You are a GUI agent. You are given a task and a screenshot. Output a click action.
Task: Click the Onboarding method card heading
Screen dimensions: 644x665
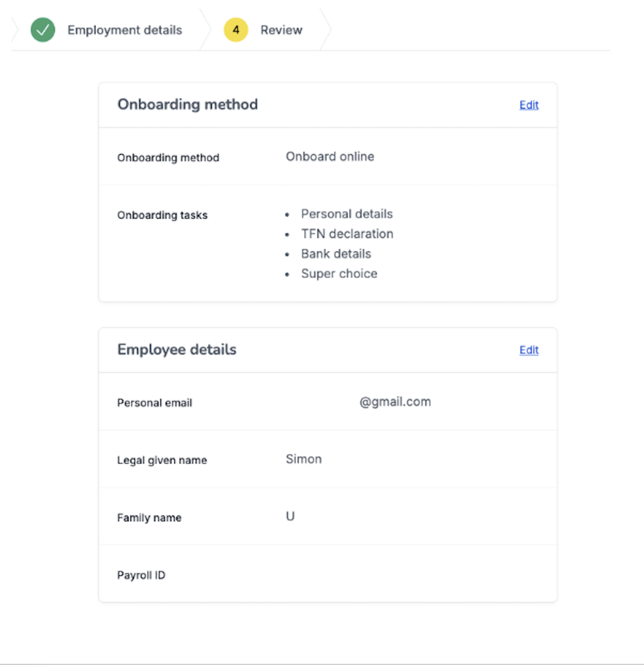[x=187, y=104]
